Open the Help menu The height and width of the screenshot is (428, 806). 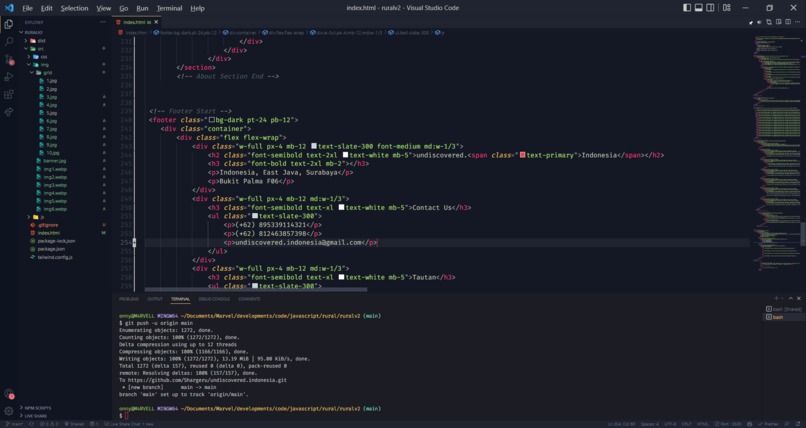click(x=197, y=8)
